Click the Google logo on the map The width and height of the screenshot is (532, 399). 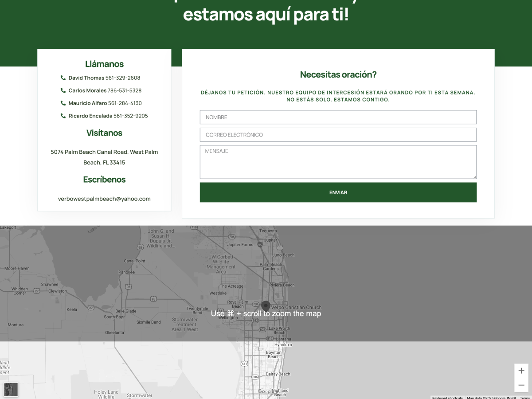tap(266, 391)
